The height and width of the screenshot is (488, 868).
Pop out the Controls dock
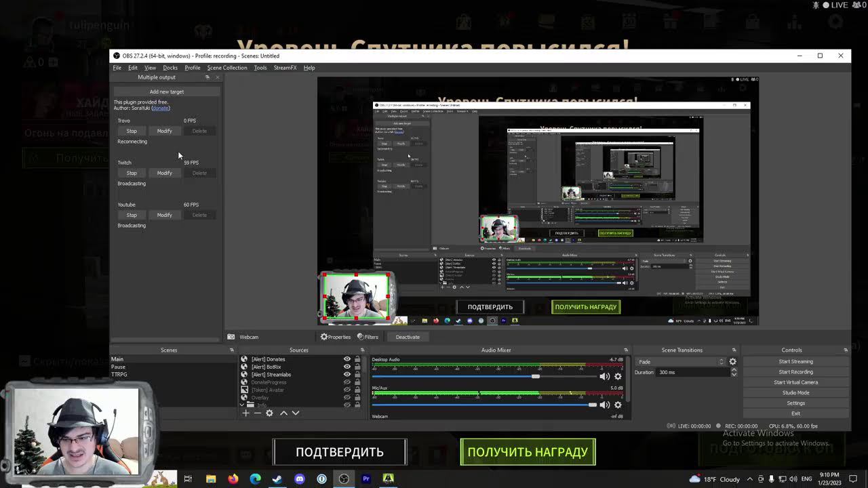pos(846,350)
